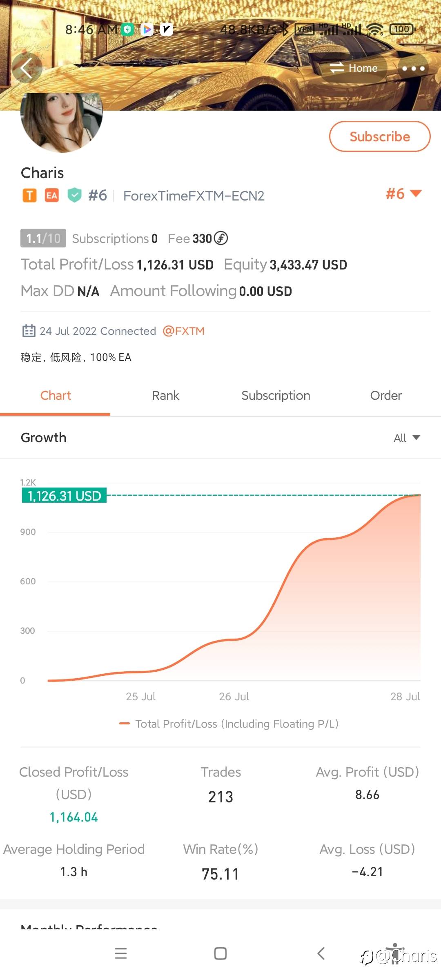Image resolution: width=441 pixels, height=980 pixels.
Task: Tap the green verified shield badge
Action: [74, 195]
